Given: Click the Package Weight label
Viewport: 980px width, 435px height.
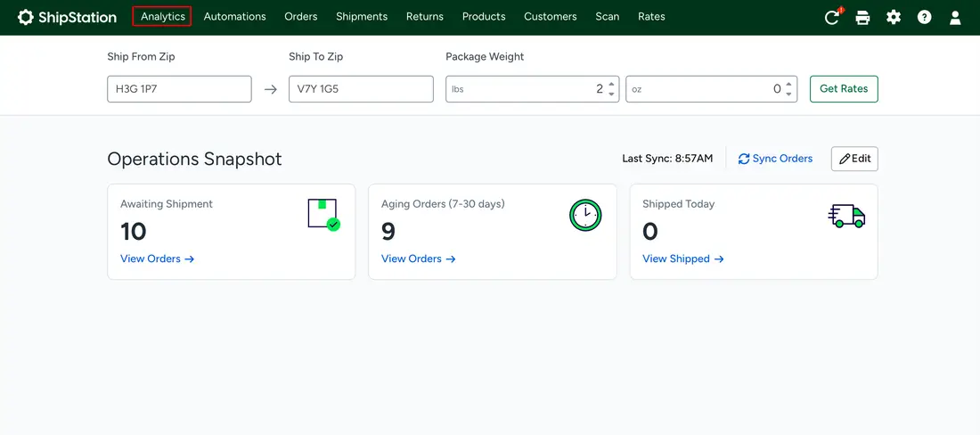Looking at the screenshot, I should click(x=485, y=57).
